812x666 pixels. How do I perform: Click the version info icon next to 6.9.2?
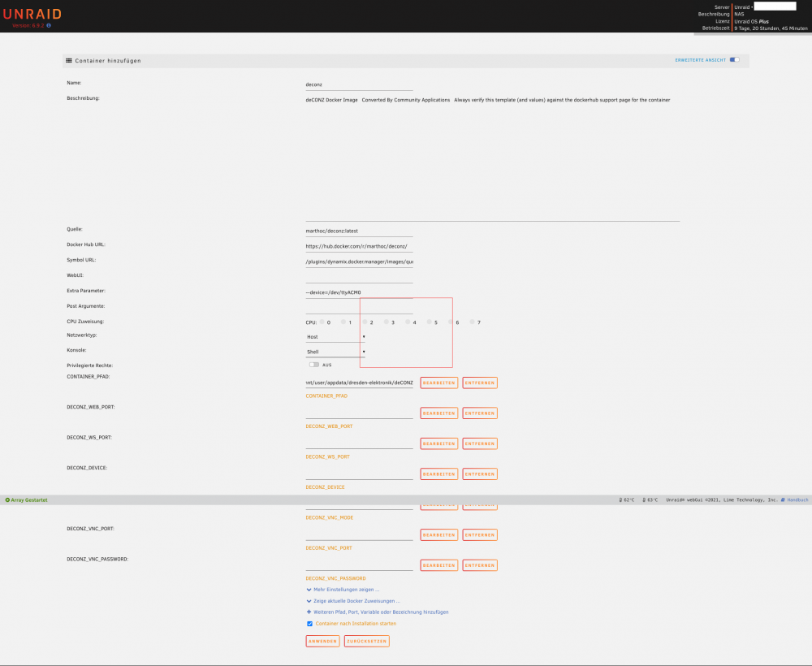tap(49, 25)
